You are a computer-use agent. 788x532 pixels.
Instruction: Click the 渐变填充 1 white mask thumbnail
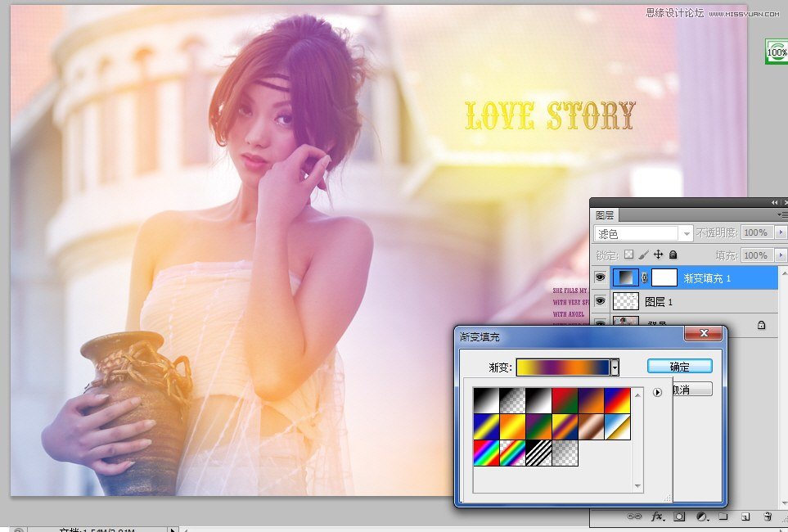[664, 278]
